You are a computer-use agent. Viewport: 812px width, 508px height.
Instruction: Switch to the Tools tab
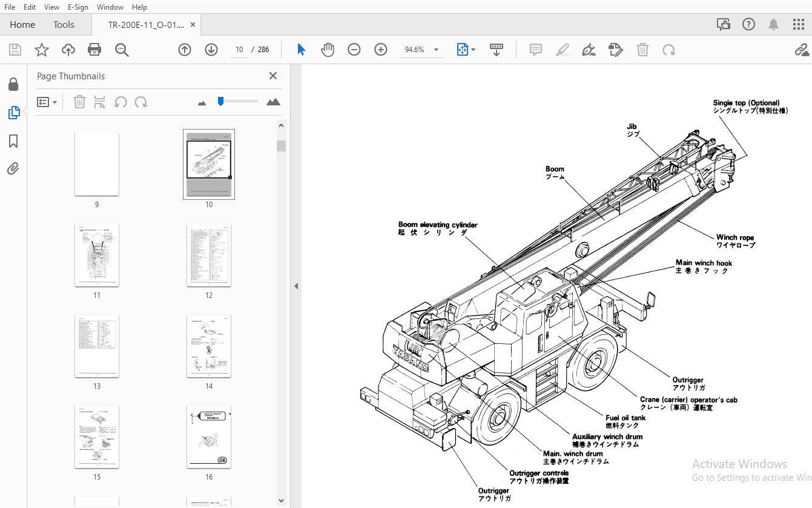64,24
